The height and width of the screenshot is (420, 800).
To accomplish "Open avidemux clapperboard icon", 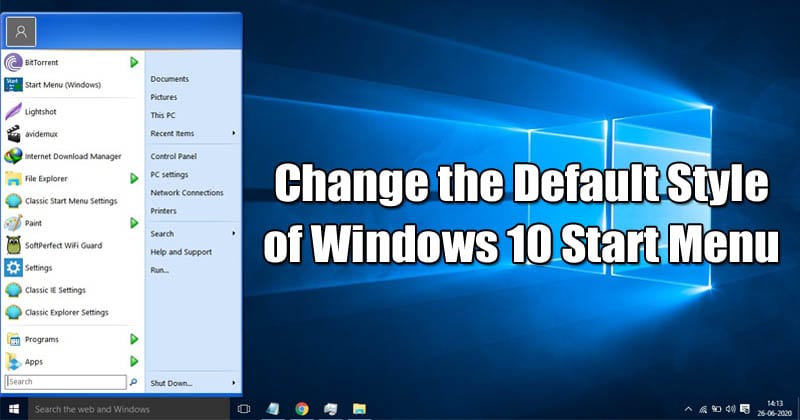I will (13, 134).
